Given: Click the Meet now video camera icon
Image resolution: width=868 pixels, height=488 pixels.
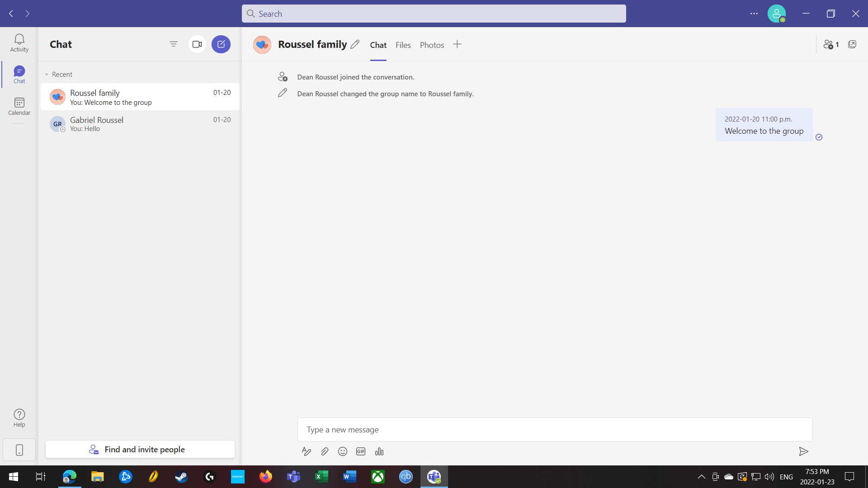Looking at the screenshot, I should [x=197, y=44].
